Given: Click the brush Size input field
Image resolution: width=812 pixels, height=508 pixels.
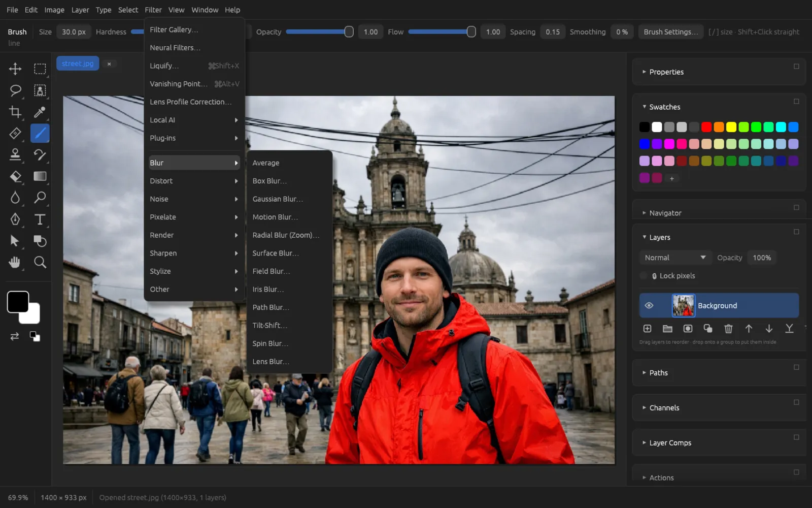Looking at the screenshot, I should click(74, 31).
